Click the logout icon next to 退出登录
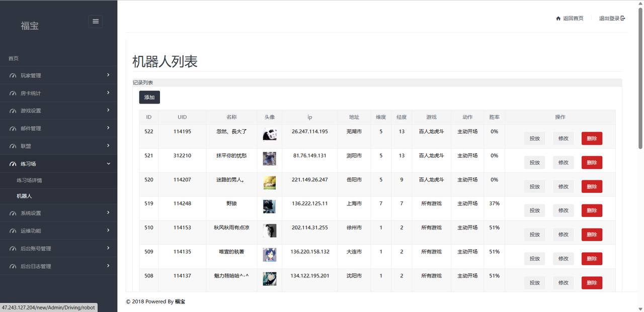The width and height of the screenshot is (644, 312). coord(623,19)
